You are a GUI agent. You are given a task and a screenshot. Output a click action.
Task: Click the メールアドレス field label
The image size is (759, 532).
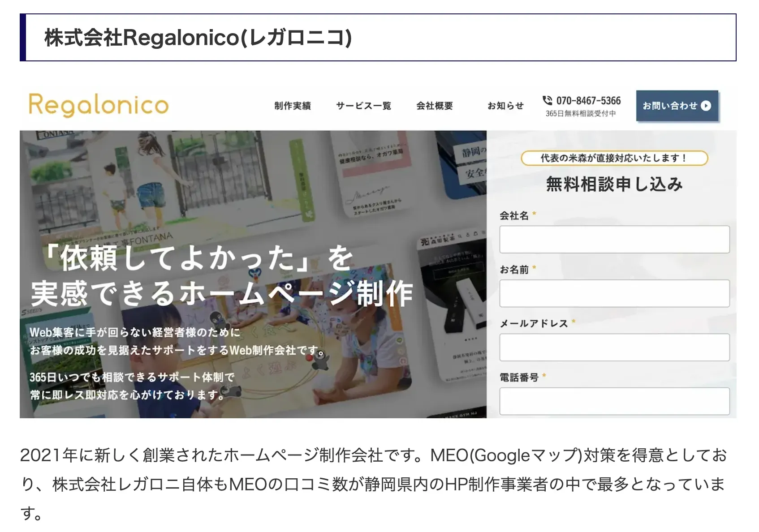(x=534, y=323)
